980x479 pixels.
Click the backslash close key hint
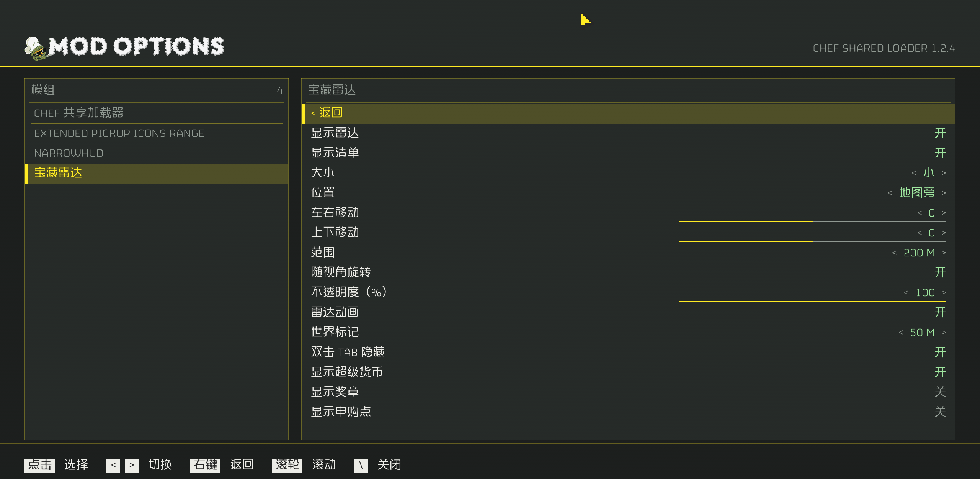coord(361,465)
